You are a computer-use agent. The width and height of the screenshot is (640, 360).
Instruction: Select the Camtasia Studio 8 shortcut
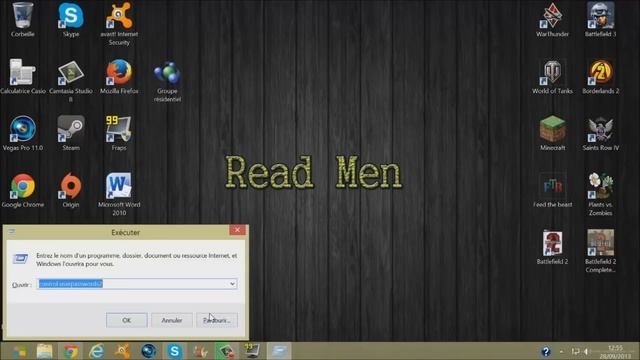pos(71,80)
